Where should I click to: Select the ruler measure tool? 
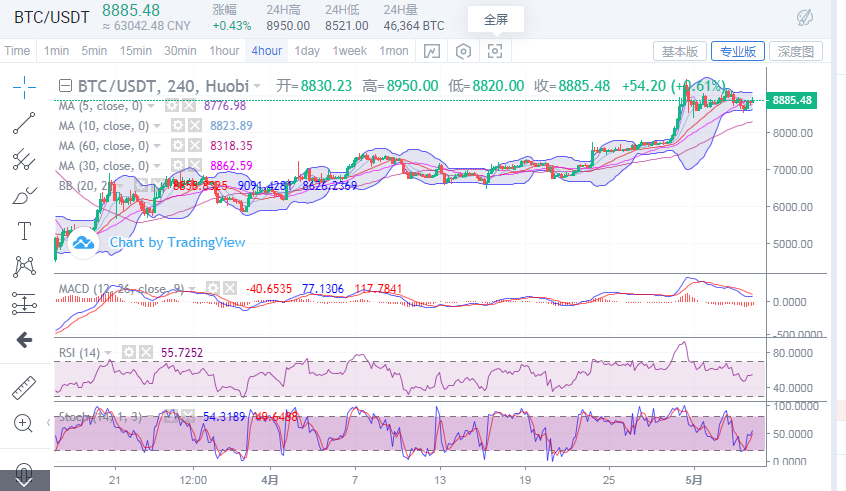24,387
